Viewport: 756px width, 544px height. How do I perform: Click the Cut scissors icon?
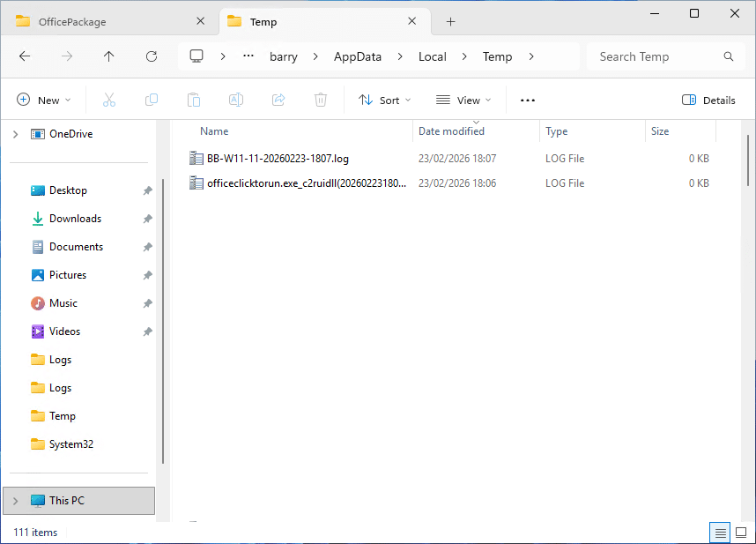[x=109, y=101]
